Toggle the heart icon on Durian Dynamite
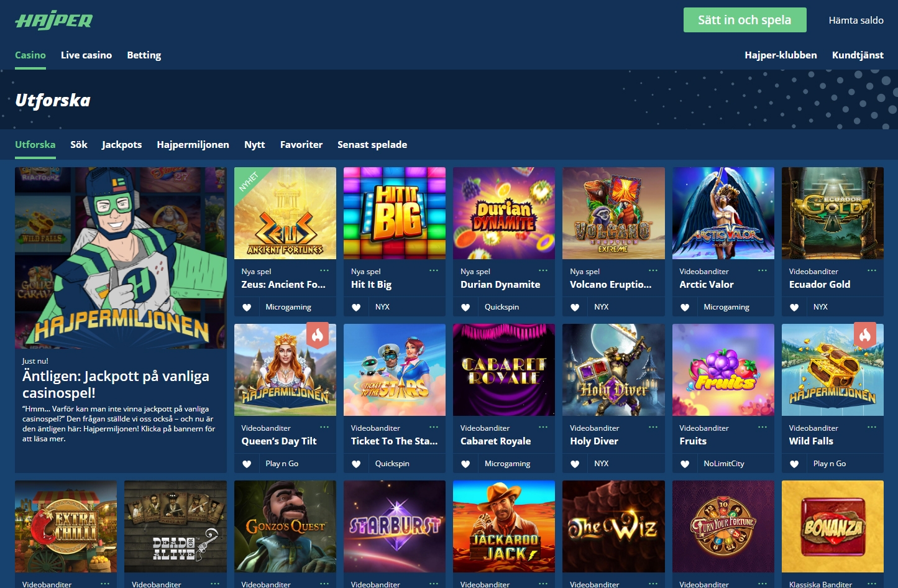The width and height of the screenshot is (898, 588). [x=465, y=307]
